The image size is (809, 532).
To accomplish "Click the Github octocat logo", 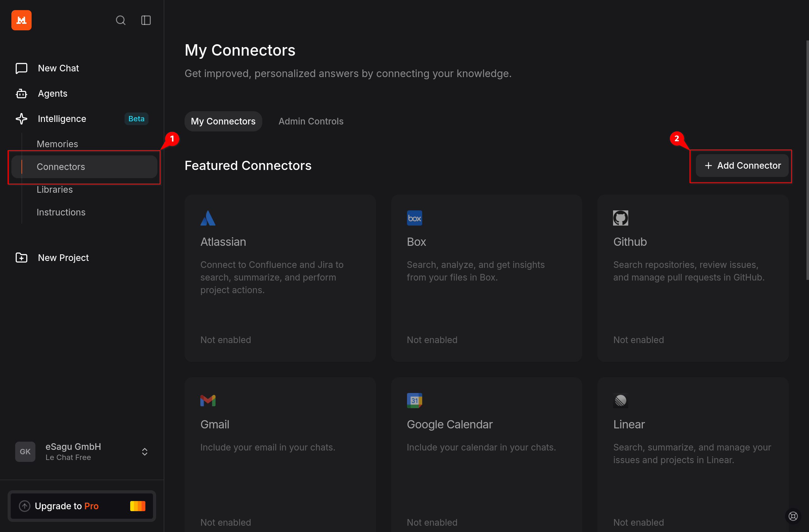I will [x=620, y=218].
